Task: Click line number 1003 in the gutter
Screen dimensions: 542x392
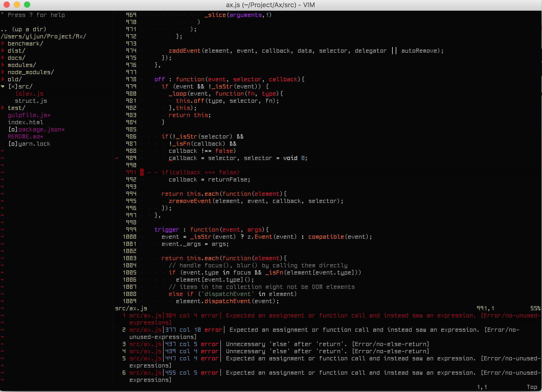Action: click(x=130, y=258)
